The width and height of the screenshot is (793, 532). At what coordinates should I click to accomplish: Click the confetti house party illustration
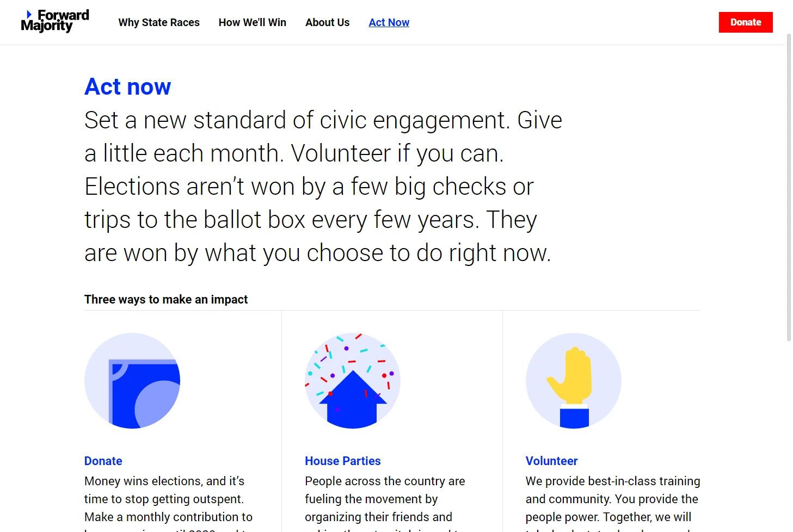coord(353,381)
